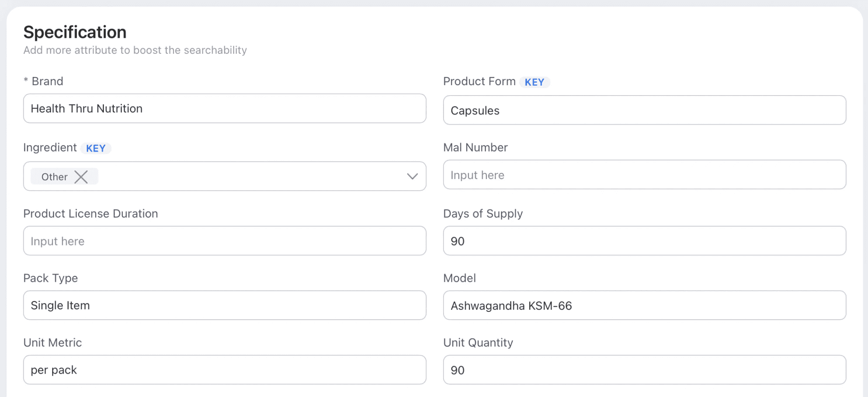868x397 pixels.
Task: Click the searchability hint subtitle text
Action: coord(135,50)
